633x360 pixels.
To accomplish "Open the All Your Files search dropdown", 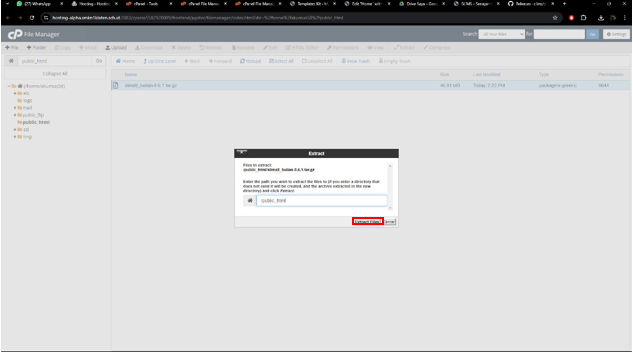I will pos(501,34).
